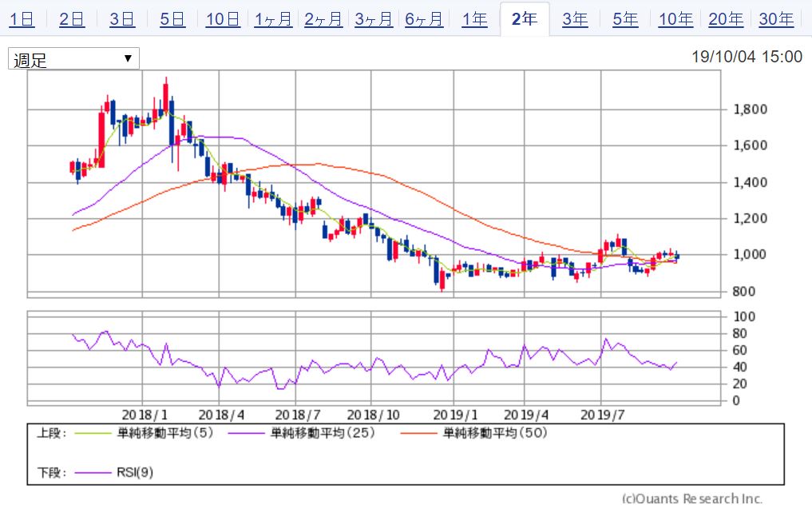Click the purple line sample for 単純移動平均(25)

coord(246,433)
